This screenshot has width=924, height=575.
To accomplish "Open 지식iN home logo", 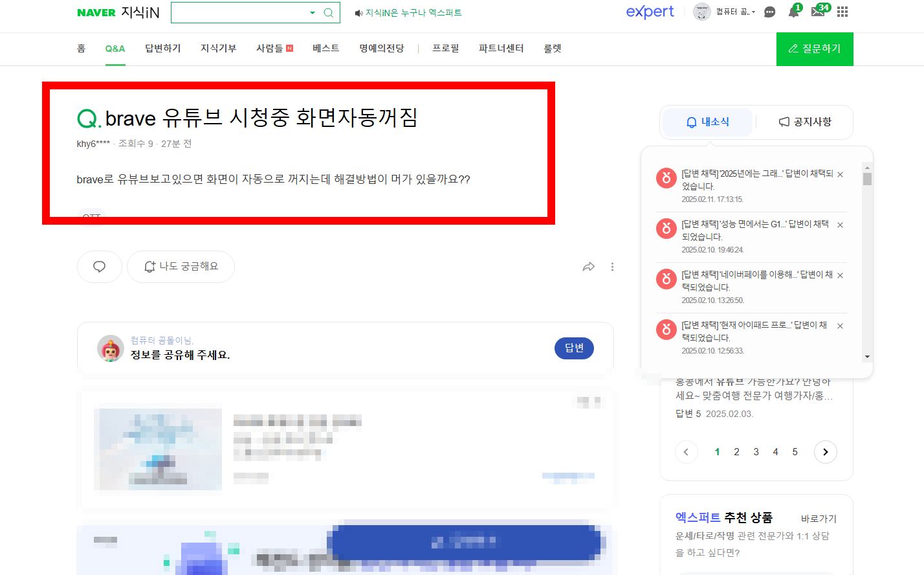I will point(140,12).
